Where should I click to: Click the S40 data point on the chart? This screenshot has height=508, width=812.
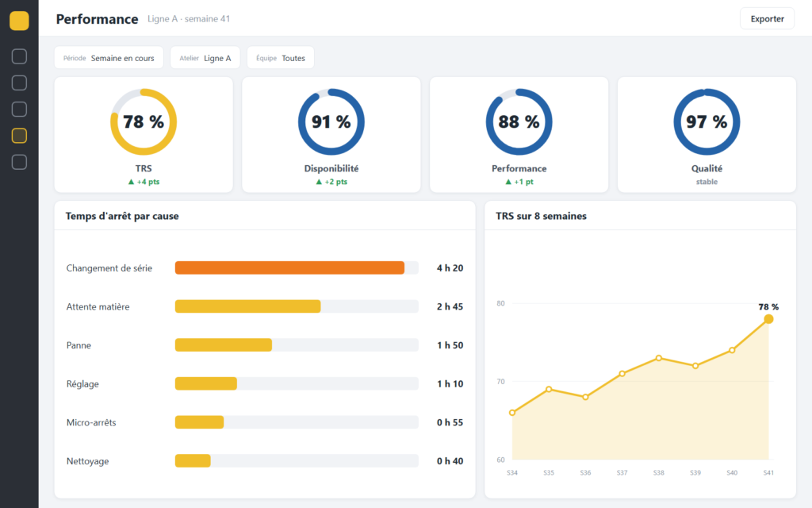click(732, 350)
